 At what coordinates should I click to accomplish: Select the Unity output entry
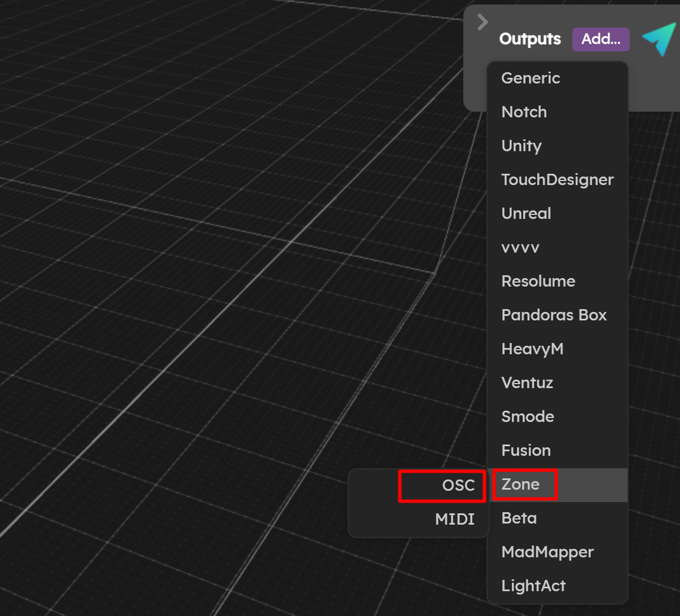pyautogui.click(x=558, y=146)
